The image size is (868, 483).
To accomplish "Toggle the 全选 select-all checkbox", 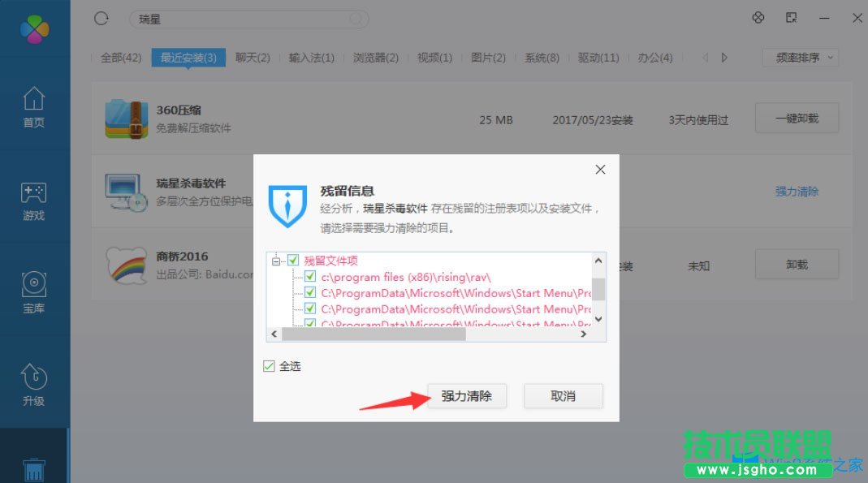I will coord(268,366).
